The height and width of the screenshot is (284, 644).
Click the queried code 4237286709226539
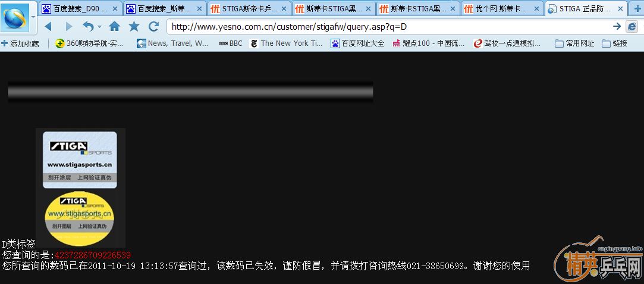point(93,255)
